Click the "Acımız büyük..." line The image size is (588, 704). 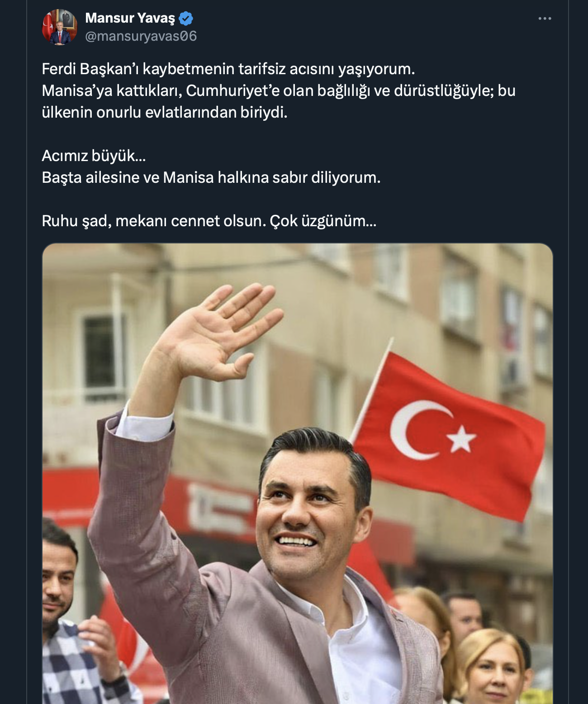94,156
